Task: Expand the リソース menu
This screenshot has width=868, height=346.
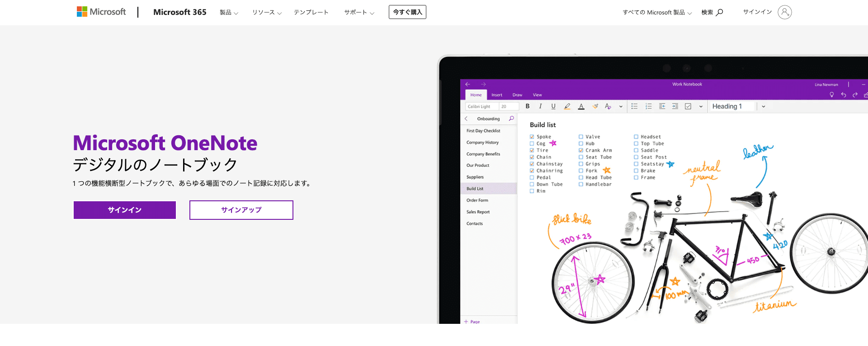Action: pyautogui.click(x=267, y=12)
